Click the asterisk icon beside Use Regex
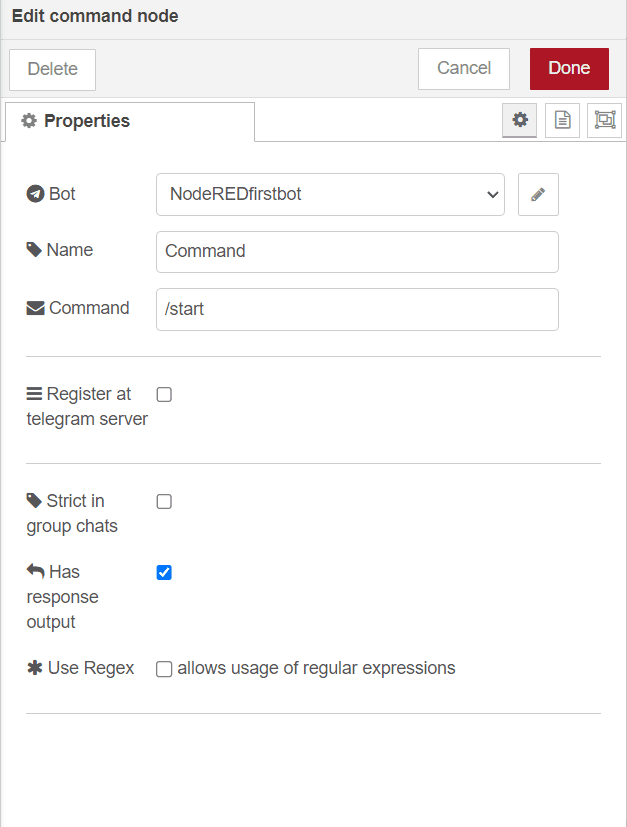627x827 pixels. 33,668
